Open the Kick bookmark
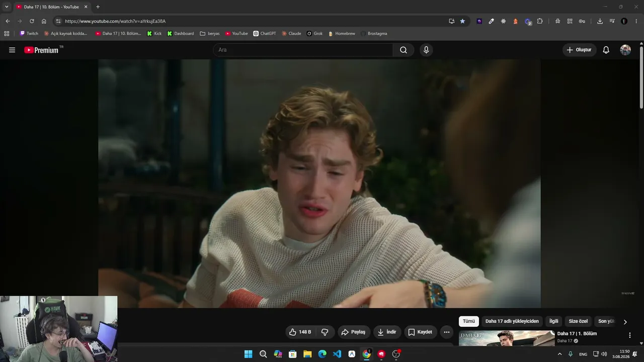The image size is (644, 362). [x=154, y=34]
